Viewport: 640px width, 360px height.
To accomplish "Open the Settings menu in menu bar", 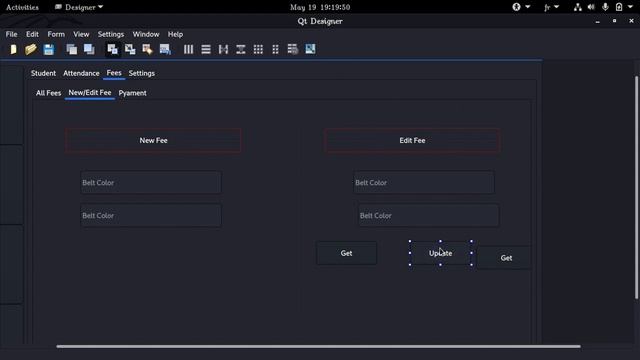I will (x=111, y=34).
